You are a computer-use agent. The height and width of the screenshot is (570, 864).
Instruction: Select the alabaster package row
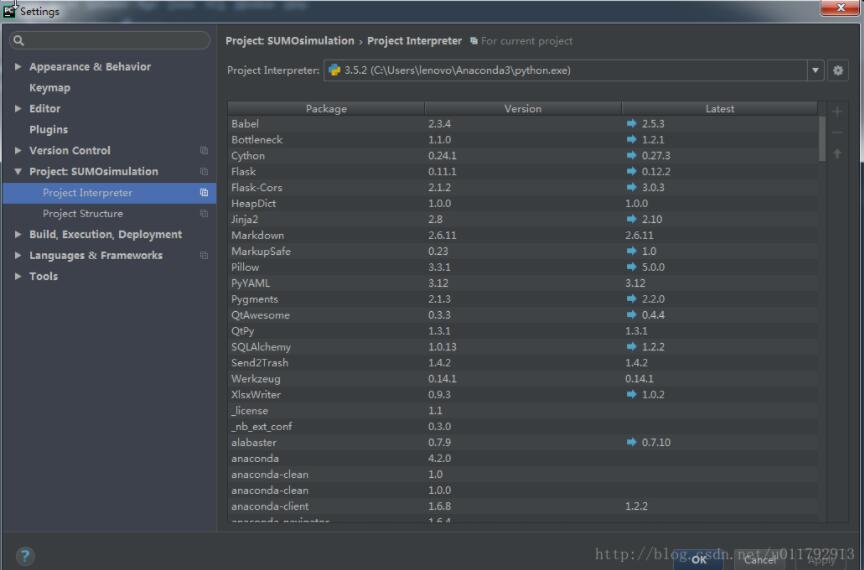523,443
